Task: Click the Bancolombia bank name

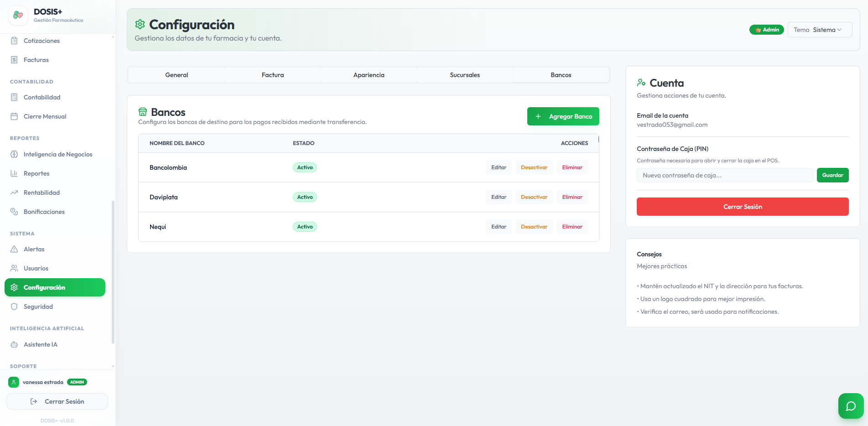Action: (x=168, y=167)
